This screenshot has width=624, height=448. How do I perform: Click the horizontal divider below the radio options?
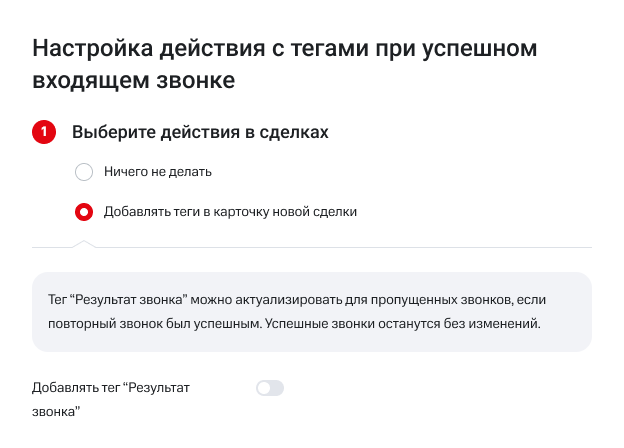click(x=340, y=247)
